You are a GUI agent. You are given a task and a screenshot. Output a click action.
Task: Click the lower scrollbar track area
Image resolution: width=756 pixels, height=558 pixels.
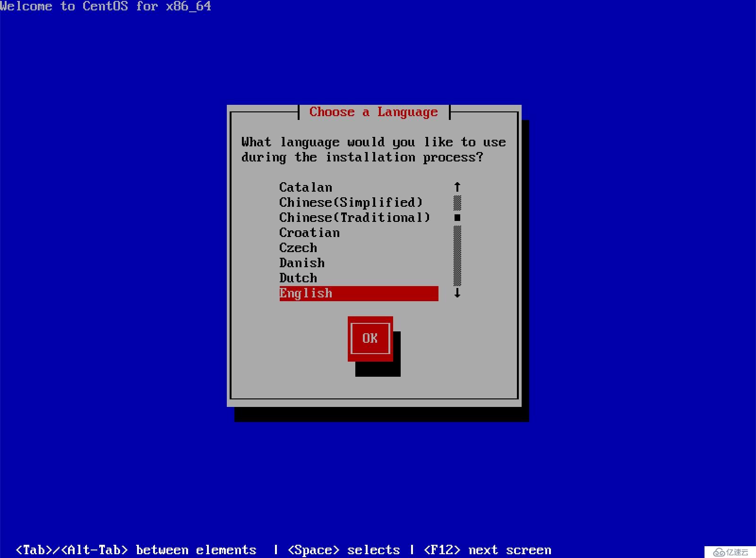[x=457, y=256]
